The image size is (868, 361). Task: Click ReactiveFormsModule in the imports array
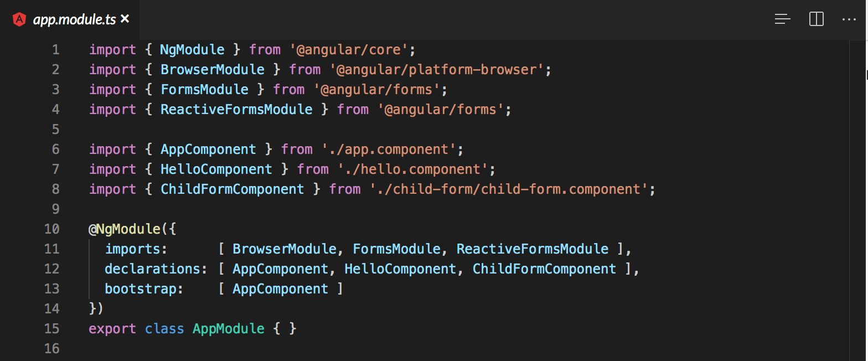pos(532,249)
